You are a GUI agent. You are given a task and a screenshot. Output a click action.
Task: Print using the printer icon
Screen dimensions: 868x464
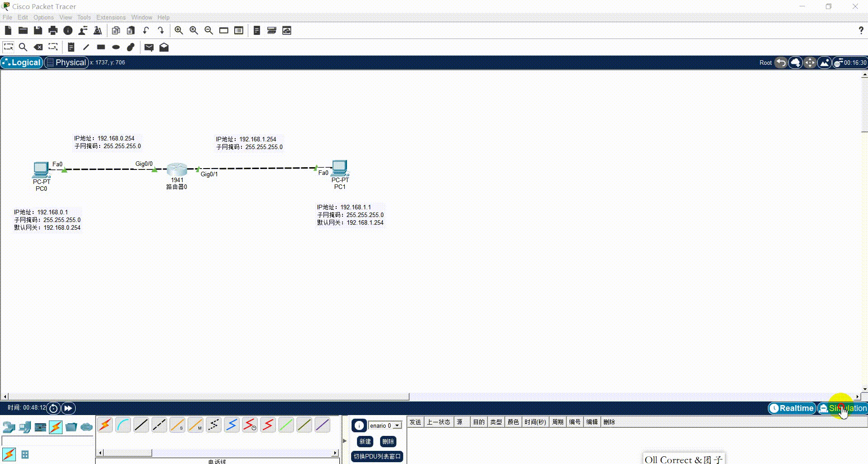pos(53,30)
